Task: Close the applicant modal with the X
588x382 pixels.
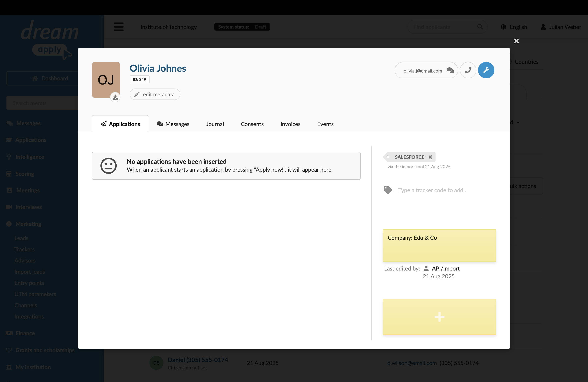Action: click(x=516, y=41)
